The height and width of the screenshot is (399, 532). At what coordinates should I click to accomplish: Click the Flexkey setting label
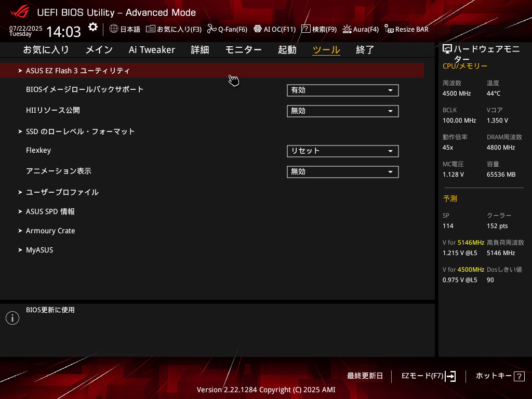(x=38, y=150)
